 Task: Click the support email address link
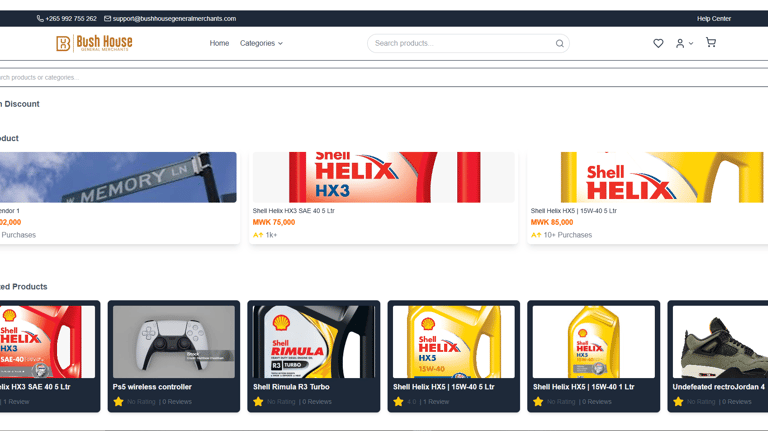[174, 19]
